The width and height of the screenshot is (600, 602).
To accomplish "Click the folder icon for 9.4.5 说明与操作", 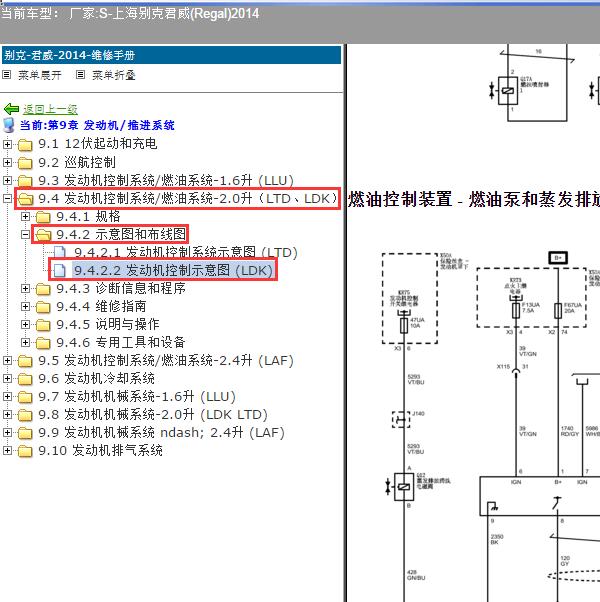I will point(43,325).
